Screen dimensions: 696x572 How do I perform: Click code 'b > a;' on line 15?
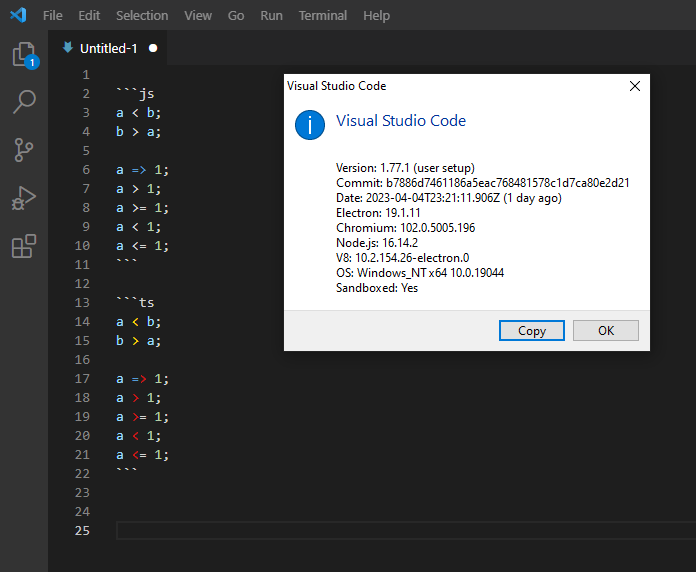click(x=138, y=341)
